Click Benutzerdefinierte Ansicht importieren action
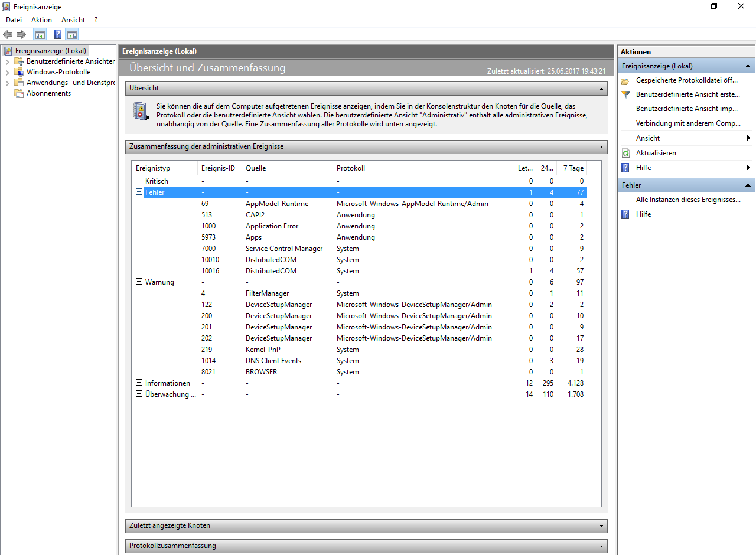Image resolution: width=756 pixels, height=555 pixels. [687, 109]
